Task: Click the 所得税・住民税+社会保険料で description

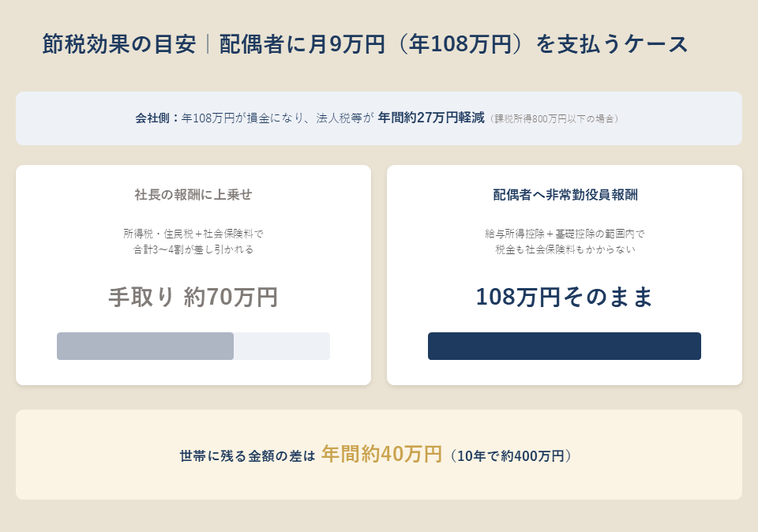Action: (193, 234)
